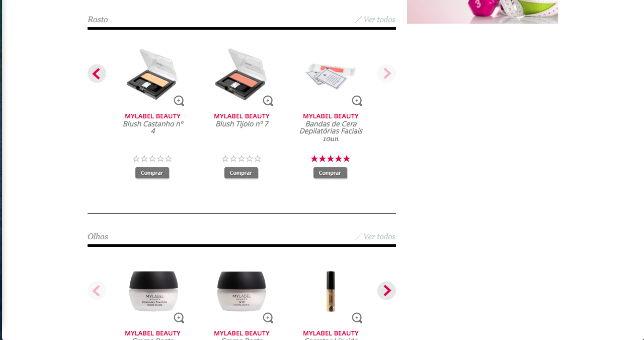This screenshot has width=644, height=340.
Task: Zoom the Blush Castanho nº 4 image
Action: click(179, 101)
